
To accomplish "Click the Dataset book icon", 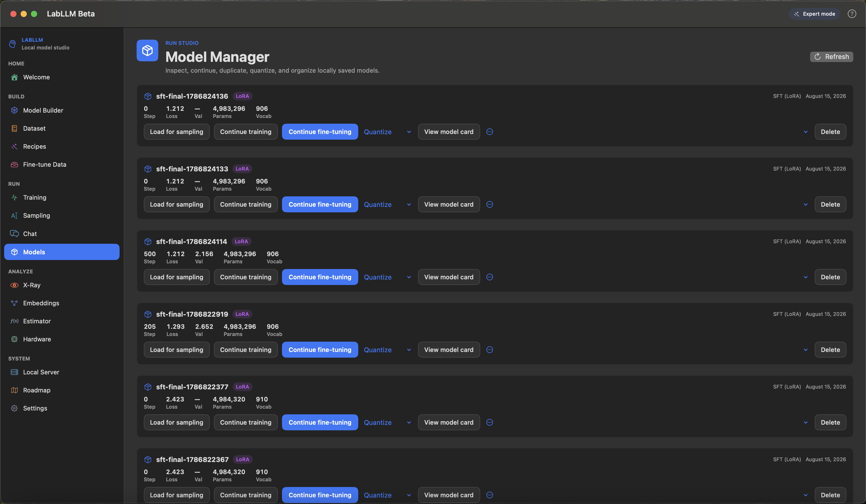I will 14,128.
